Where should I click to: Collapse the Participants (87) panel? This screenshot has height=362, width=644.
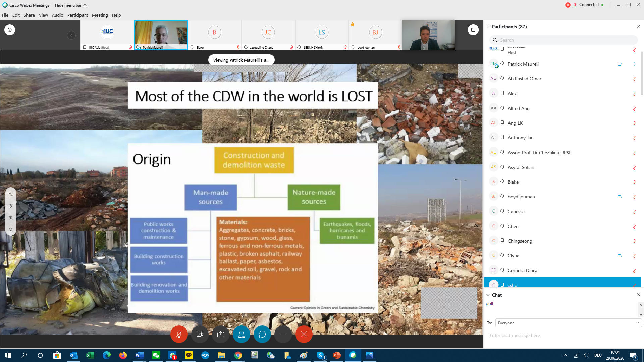point(488,27)
